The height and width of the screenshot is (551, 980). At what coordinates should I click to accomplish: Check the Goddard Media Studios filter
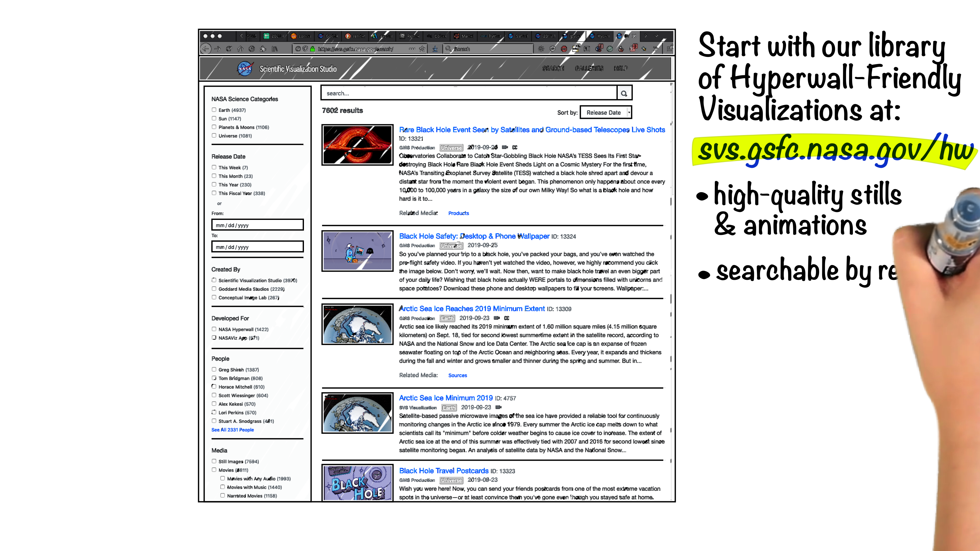coord(214,289)
